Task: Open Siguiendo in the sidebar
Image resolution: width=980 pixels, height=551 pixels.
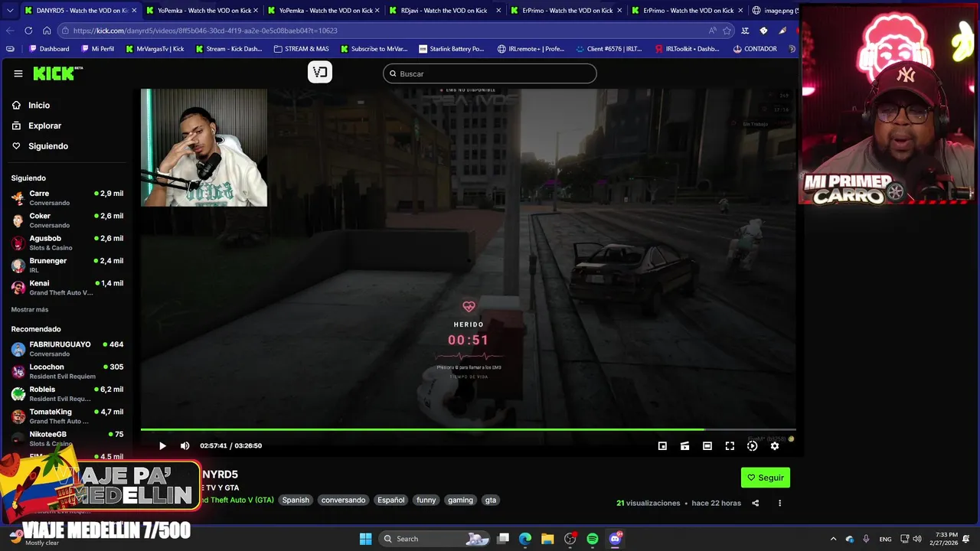Action: [x=40, y=146]
